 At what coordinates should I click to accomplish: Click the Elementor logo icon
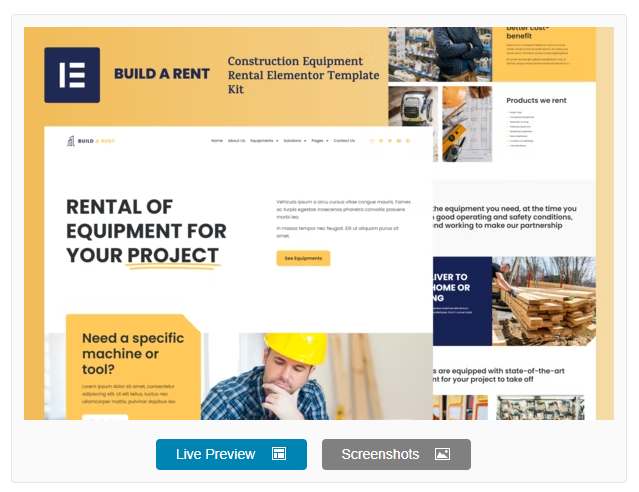[x=72, y=75]
